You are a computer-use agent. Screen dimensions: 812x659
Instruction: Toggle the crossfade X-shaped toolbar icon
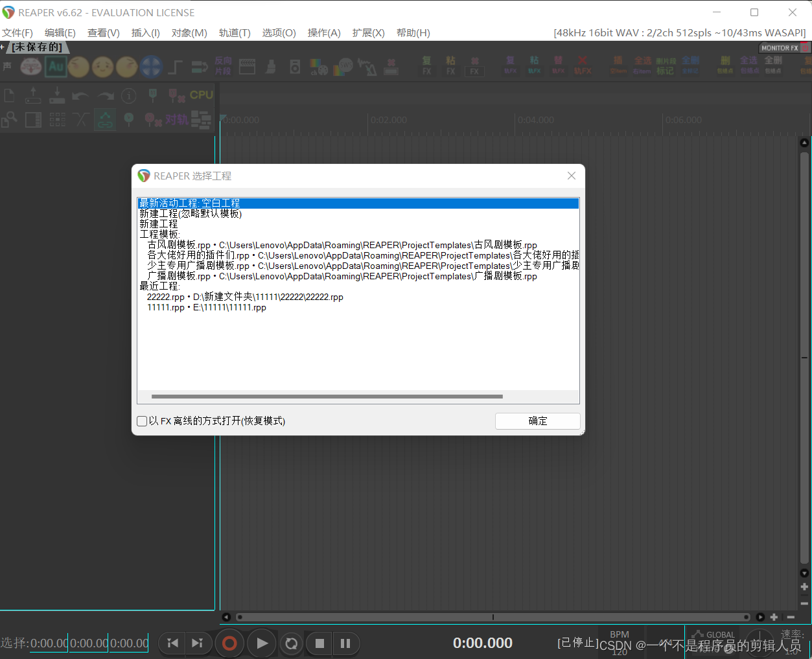(x=81, y=119)
